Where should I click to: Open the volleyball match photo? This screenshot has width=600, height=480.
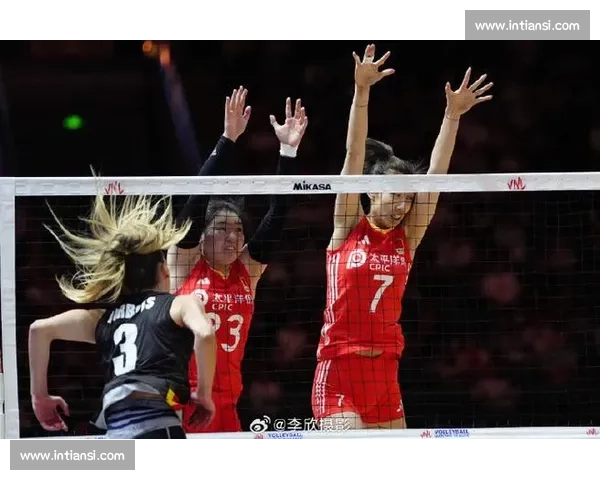click(x=300, y=239)
